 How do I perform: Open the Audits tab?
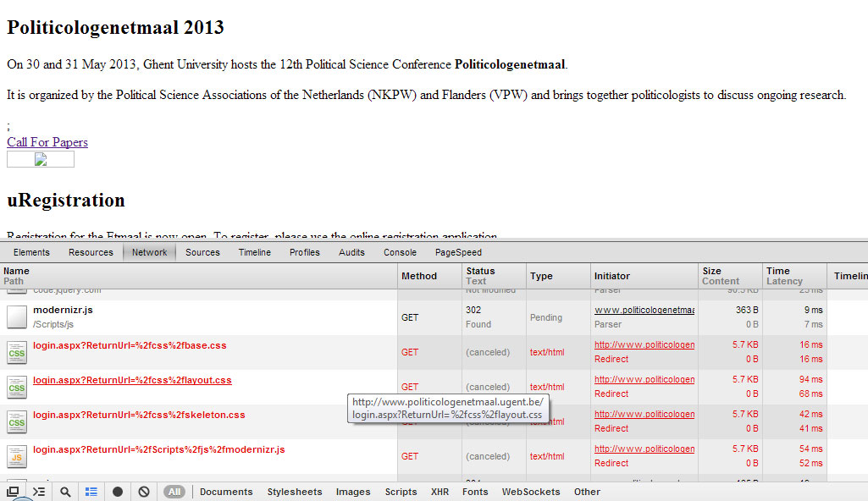[351, 252]
